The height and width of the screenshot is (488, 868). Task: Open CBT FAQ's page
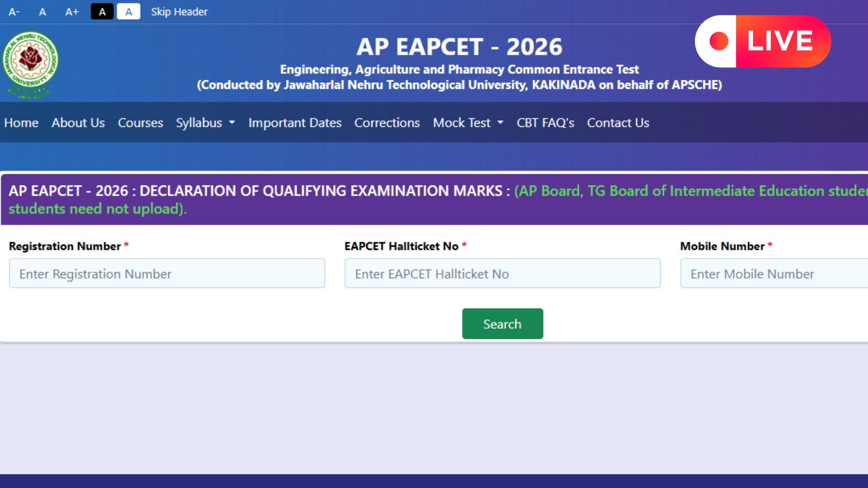545,123
